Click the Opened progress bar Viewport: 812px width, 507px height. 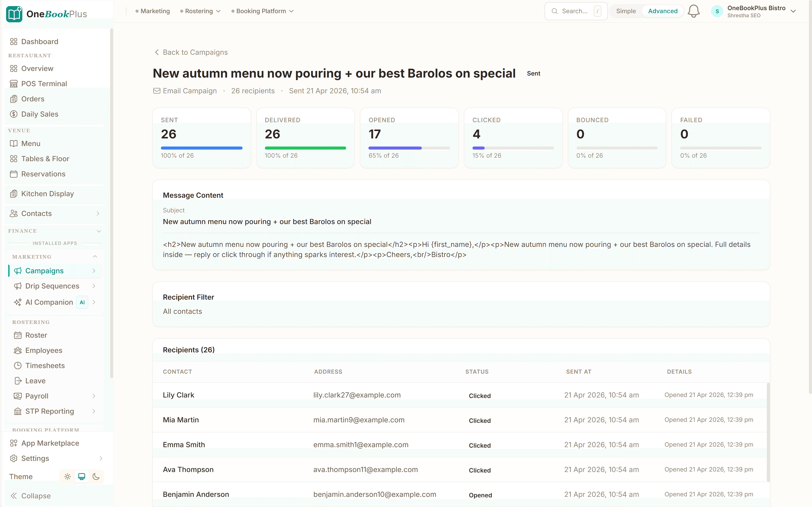coord(409,148)
